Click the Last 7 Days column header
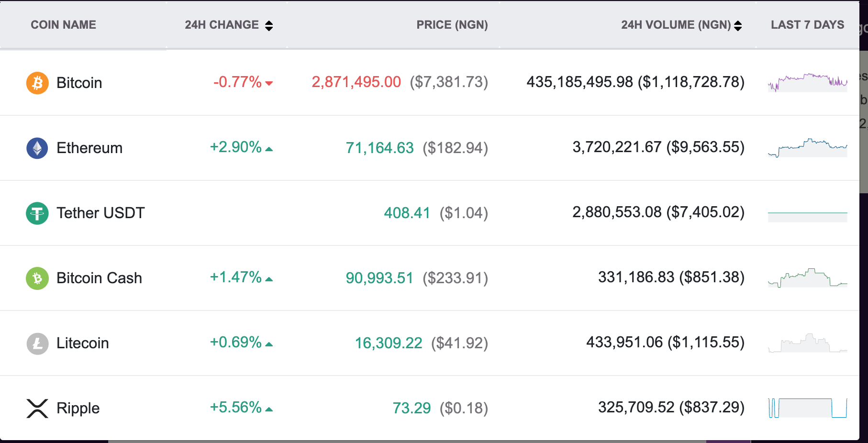This screenshot has width=868, height=443. click(x=807, y=25)
